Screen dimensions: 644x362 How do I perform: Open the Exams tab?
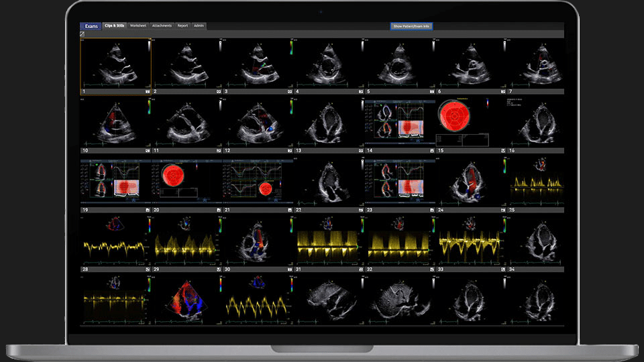[91, 26]
